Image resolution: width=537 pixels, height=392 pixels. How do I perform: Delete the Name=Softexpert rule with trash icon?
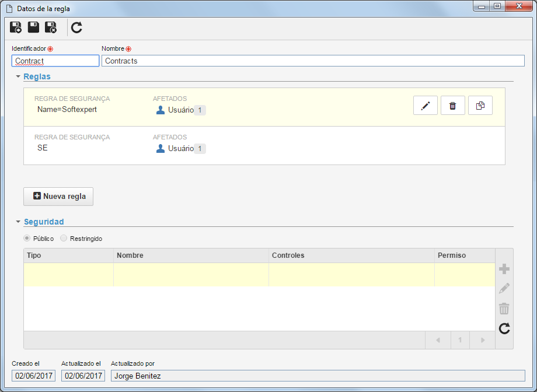point(453,106)
